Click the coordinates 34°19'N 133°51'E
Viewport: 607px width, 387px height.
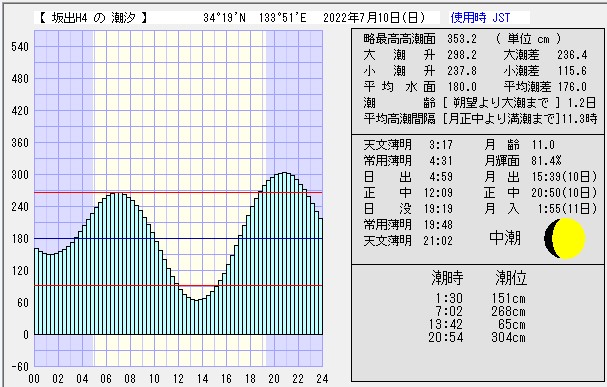click(x=255, y=18)
